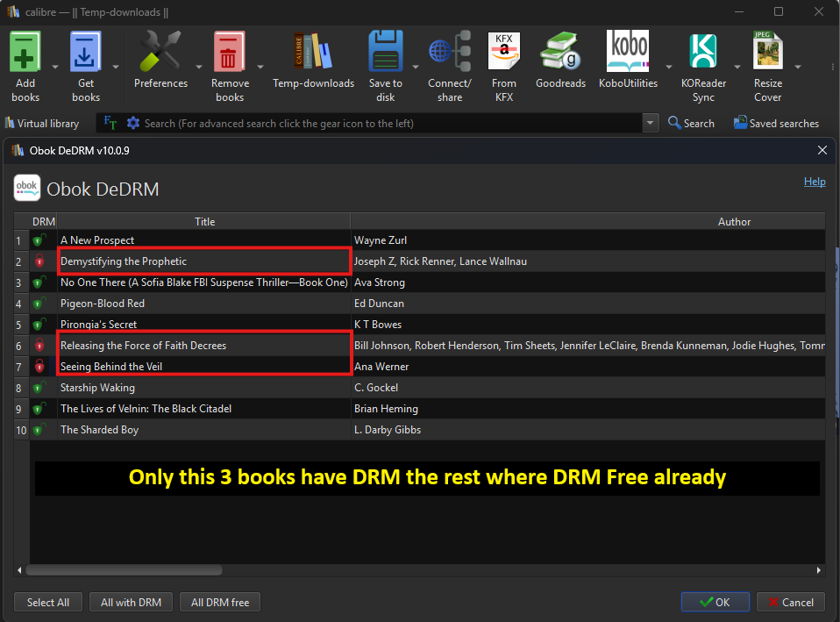This screenshot has height=622, width=840.
Task: Open Save to disk
Action: pos(385,53)
